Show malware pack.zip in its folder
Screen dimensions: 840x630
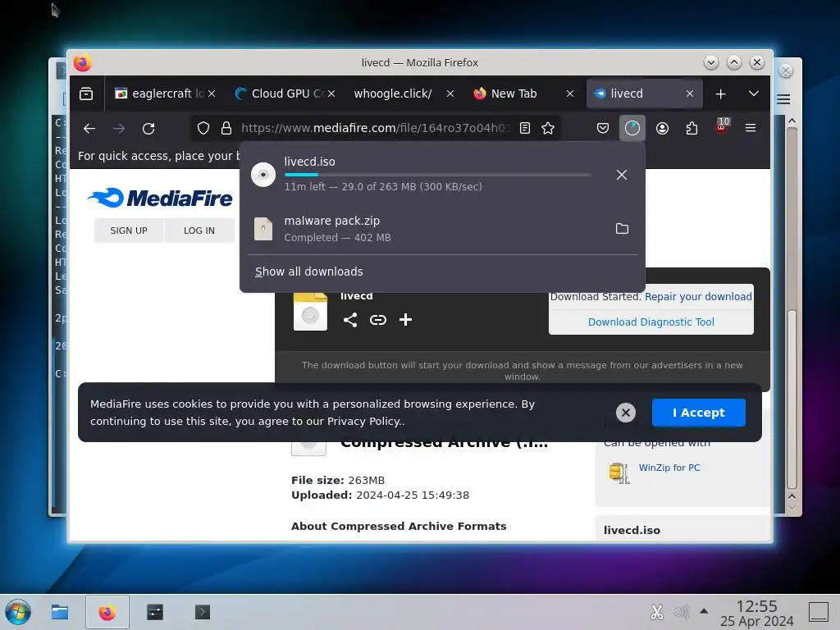[622, 229]
